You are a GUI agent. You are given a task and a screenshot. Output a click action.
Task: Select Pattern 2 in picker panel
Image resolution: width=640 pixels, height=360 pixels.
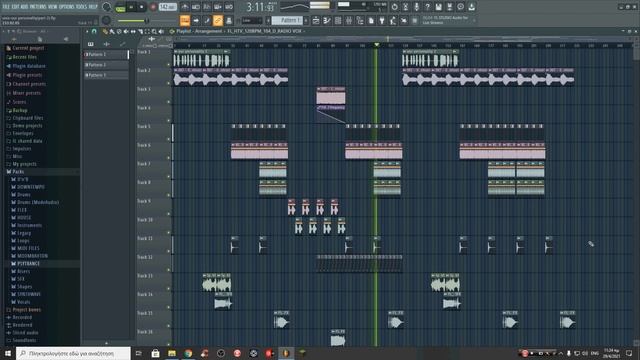(106, 65)
